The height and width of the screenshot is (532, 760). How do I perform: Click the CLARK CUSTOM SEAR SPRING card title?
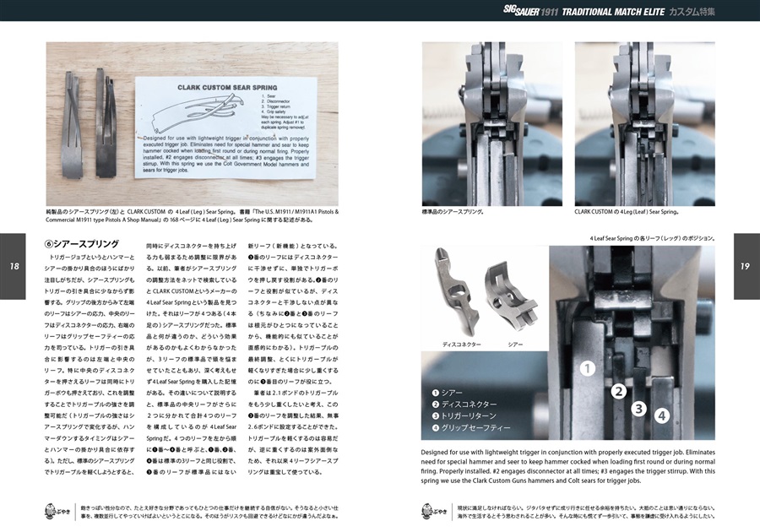coord(227,88)
